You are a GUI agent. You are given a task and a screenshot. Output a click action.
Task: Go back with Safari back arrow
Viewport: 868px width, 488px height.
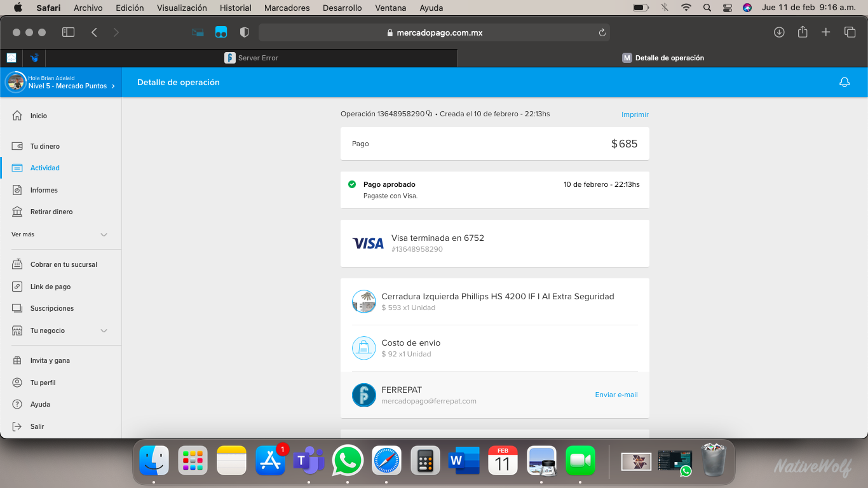(x=94, y=32)
